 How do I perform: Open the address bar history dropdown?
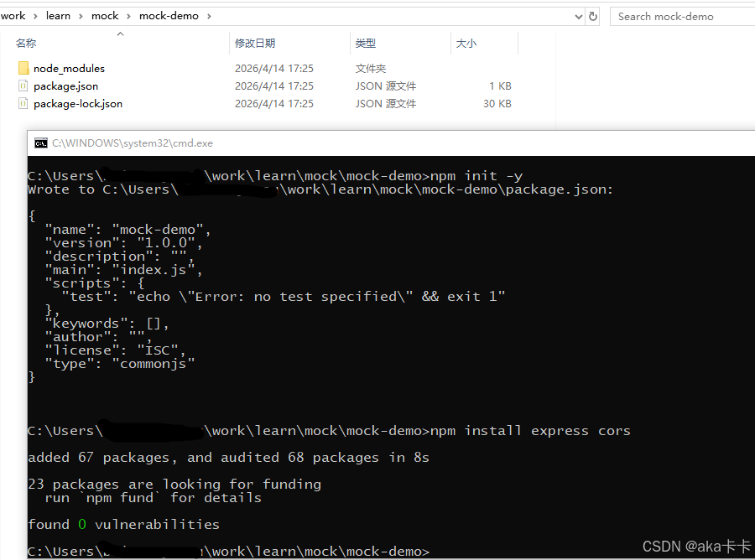[579, 17]
